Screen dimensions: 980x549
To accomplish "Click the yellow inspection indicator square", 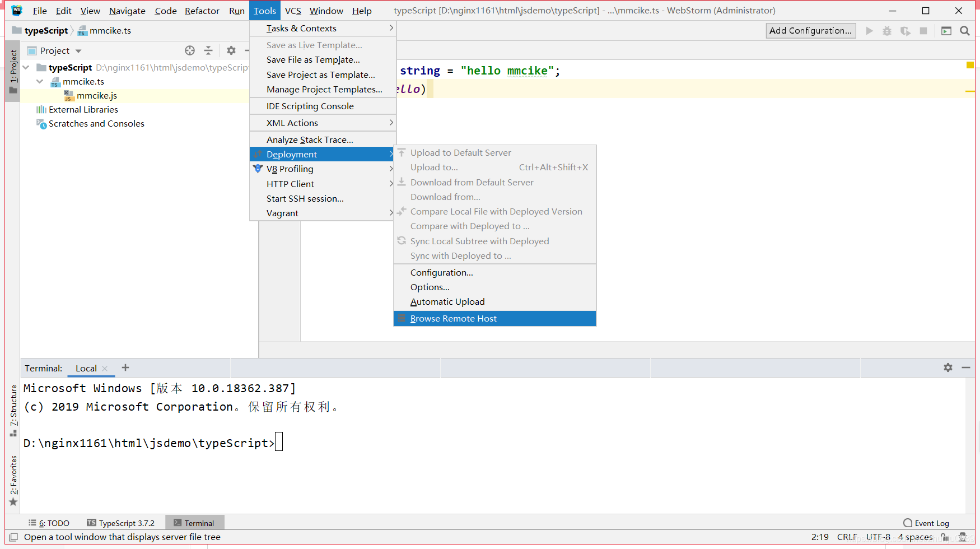I will click(970, 65).
